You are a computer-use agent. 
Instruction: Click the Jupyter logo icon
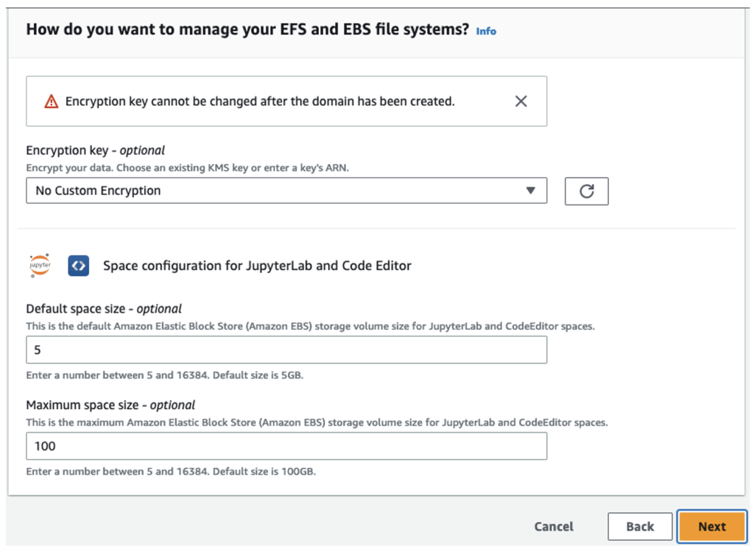40,266
